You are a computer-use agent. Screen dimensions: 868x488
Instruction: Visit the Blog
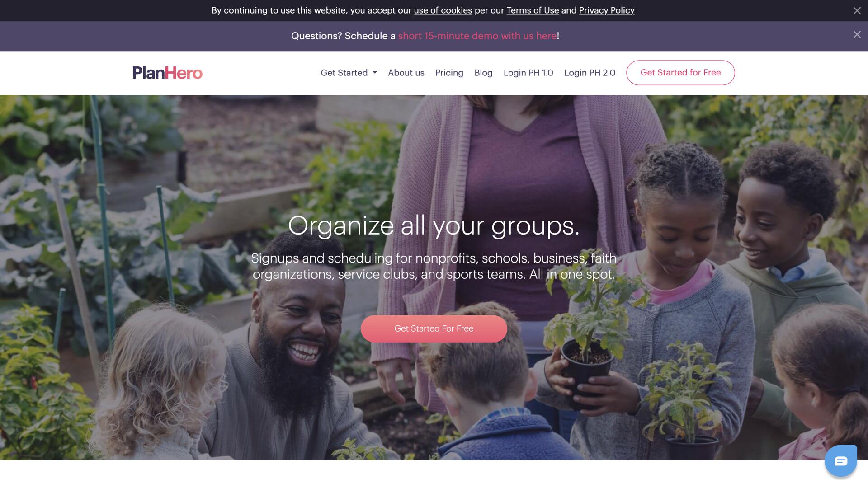point(483,72)
